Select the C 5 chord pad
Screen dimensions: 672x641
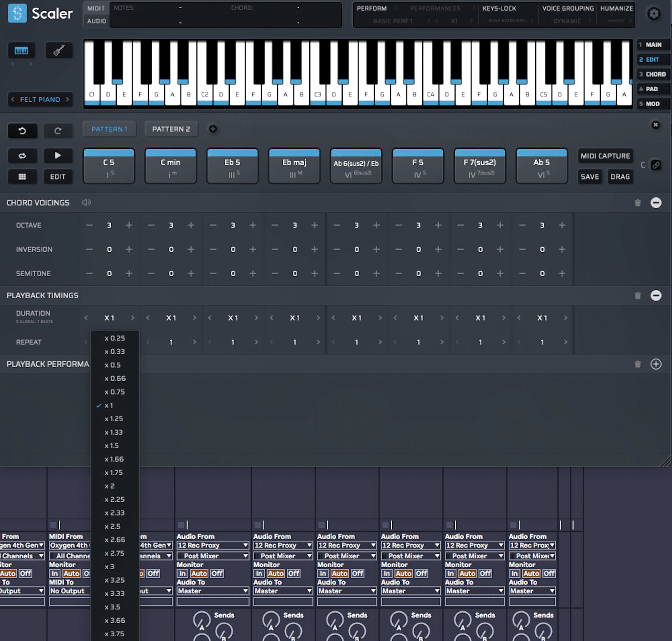[x=109, y=166]
